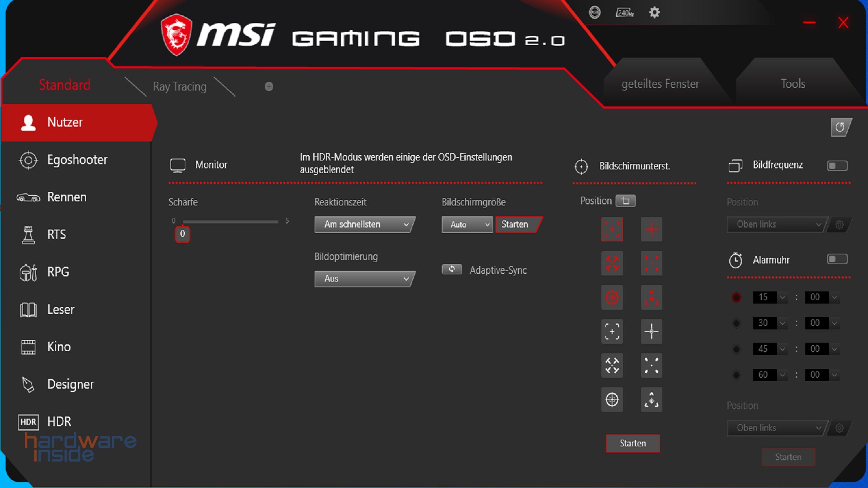Add a new profile with plus icon
Viewport: 868px width, 488px height.
pos(269,86)
